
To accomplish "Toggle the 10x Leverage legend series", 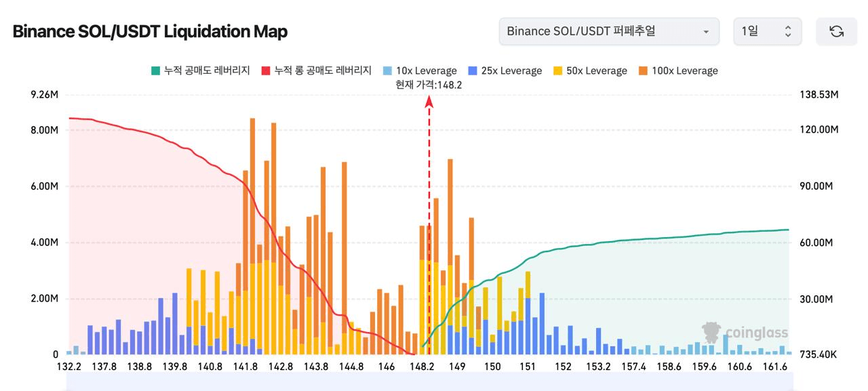I will pos(420,70).
